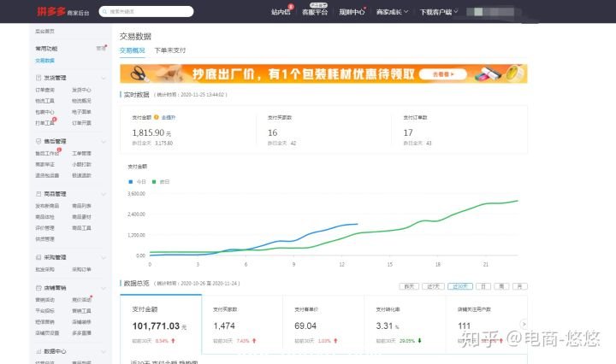Image resolution: width=616 pixels, height=364 pixels.
Task: Open 电子面单 in the sidebar
Action: [x=81, y=112]
